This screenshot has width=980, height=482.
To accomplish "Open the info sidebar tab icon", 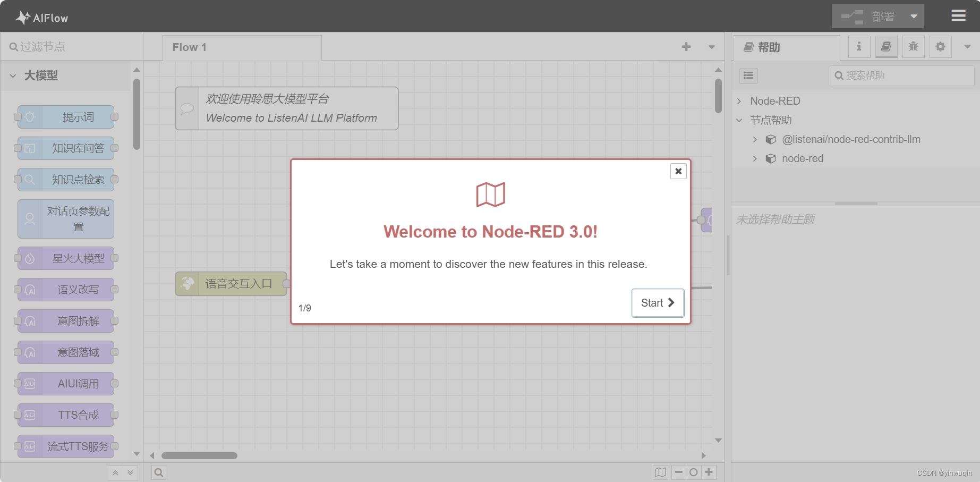I will pos(859,47).
